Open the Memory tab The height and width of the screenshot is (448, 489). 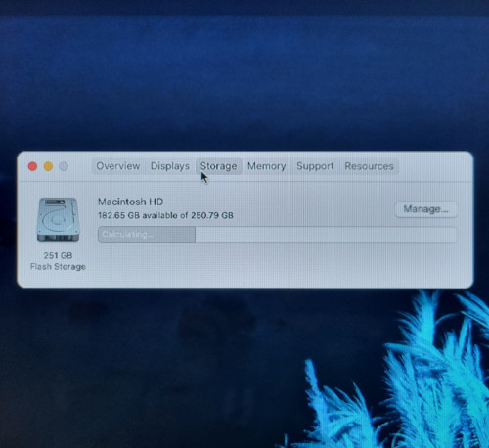coord(266,166)
